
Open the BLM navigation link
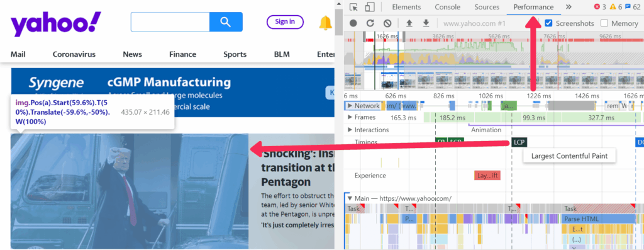pos(282,54)
